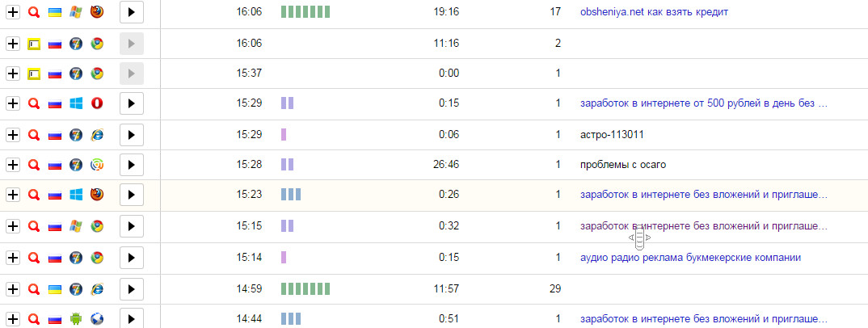
Task: Click Opera browser icon in 15:29 row
Action: [97, 103]
